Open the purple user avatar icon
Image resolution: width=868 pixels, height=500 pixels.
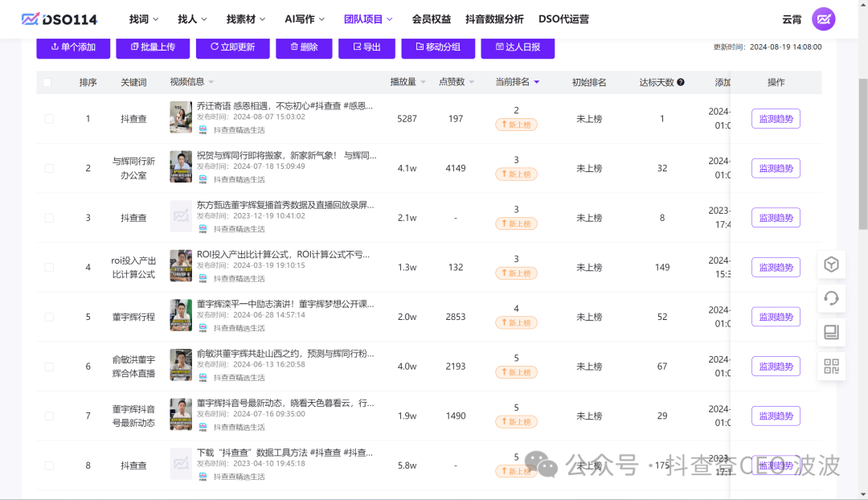point(823,19)
